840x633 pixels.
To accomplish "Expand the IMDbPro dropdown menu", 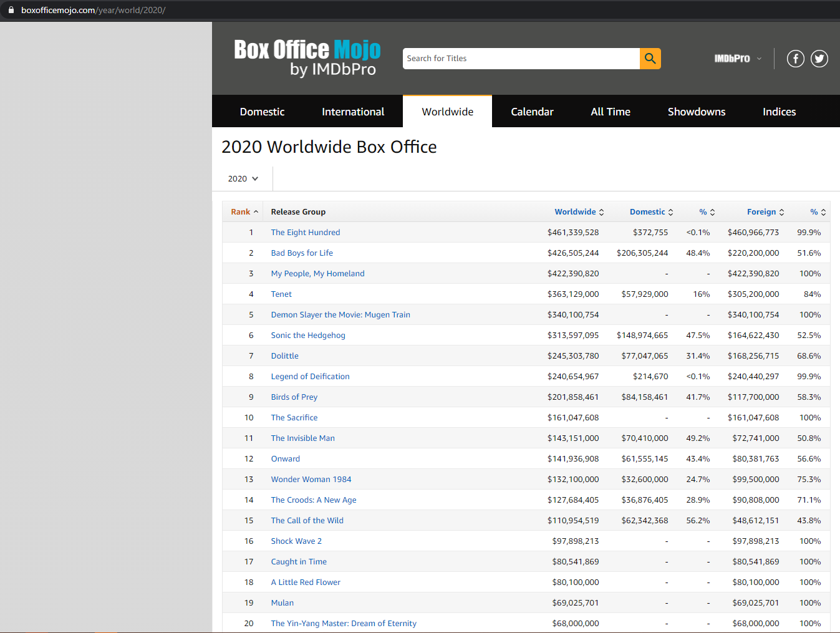I will 737,59.
